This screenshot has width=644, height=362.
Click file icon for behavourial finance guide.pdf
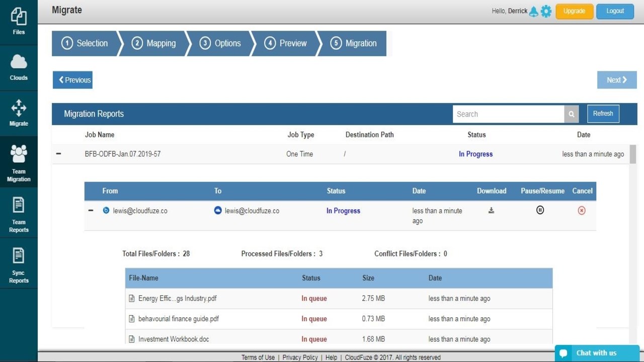pyautogui.click(x=132, y=319)
